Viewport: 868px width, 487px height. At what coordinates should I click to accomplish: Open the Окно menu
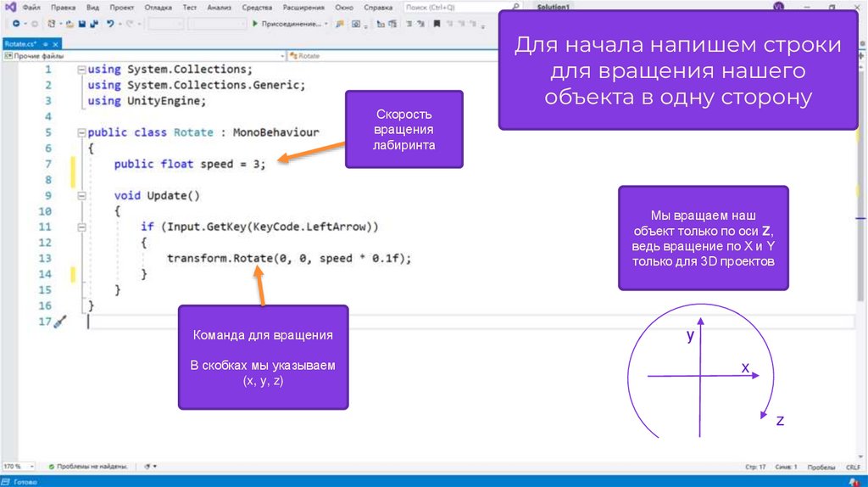click(x=344, y=7)
